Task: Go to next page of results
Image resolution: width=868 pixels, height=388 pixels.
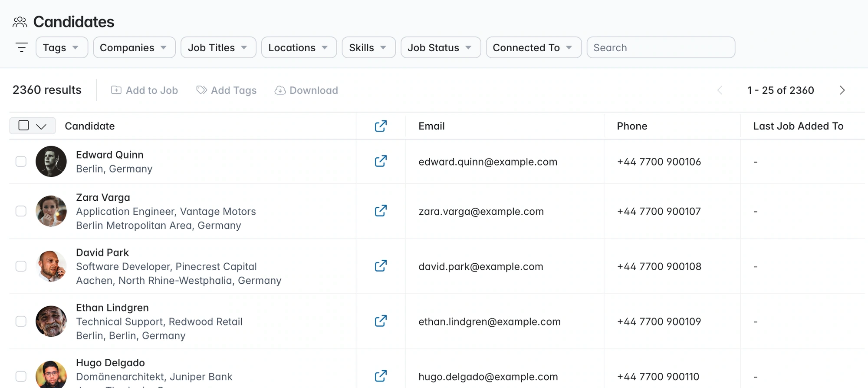Action: tap(842, 90)
